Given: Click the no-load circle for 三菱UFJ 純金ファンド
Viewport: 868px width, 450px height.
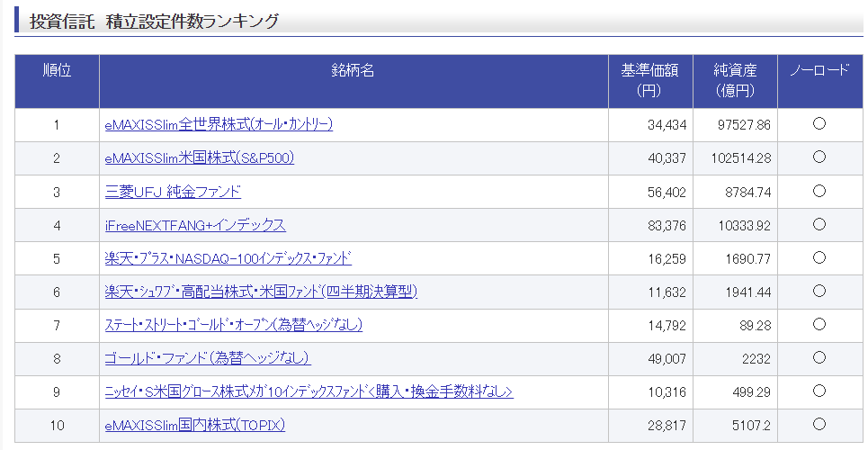Looking at the screenshot, I should click(x=819, y=191).
